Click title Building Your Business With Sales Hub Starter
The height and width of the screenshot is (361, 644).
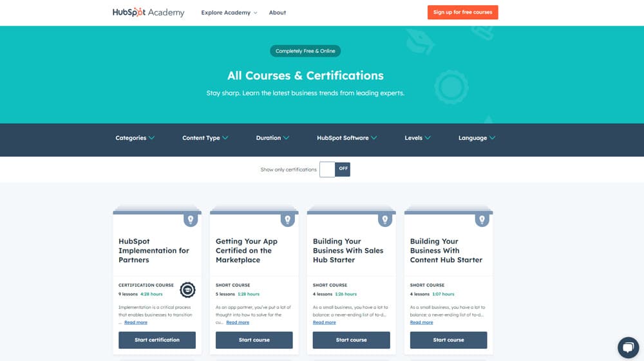(x=348, y=250)
